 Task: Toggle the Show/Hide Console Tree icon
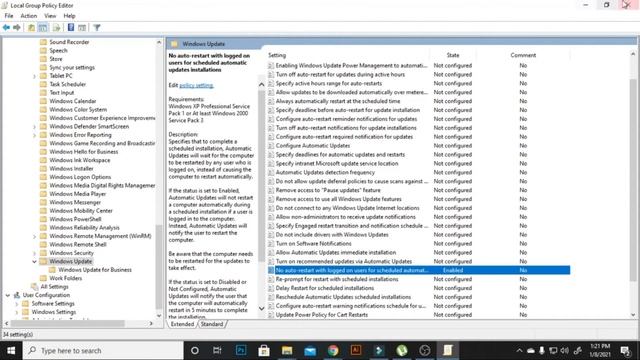click(x=42, y=27)
